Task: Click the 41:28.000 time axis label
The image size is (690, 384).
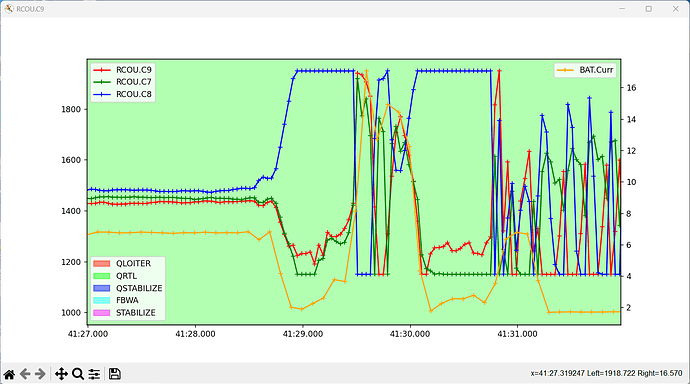Action: tap(195, 334)
